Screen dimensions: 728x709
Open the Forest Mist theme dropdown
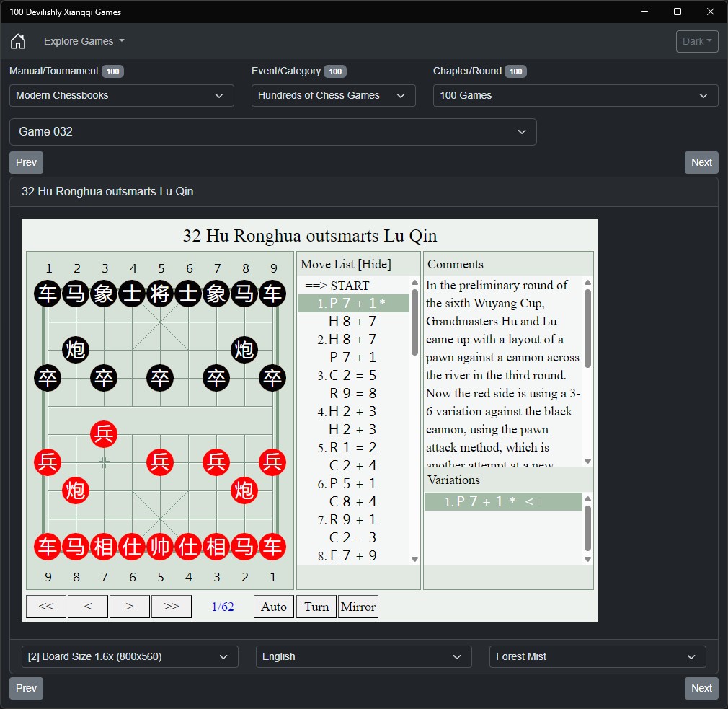click(598, 656)
